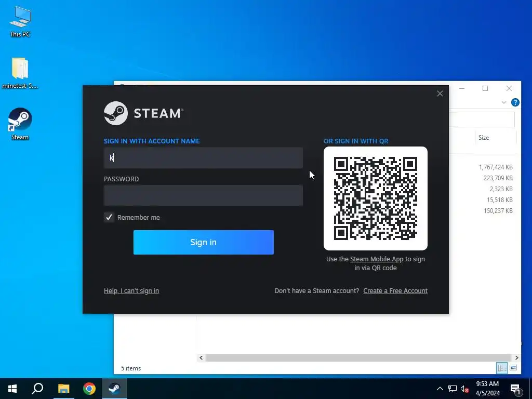The image size is (532, 399).
Task: Open the muted volume tray icon
Action: point(464,389)
